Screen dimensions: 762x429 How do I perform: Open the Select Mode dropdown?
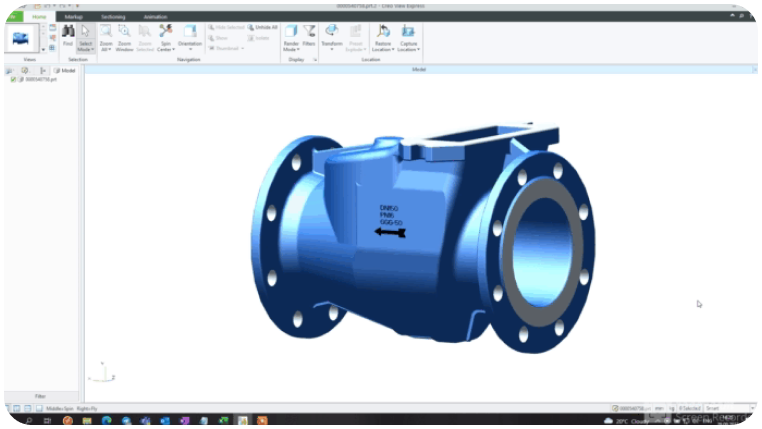click(85, 47)
